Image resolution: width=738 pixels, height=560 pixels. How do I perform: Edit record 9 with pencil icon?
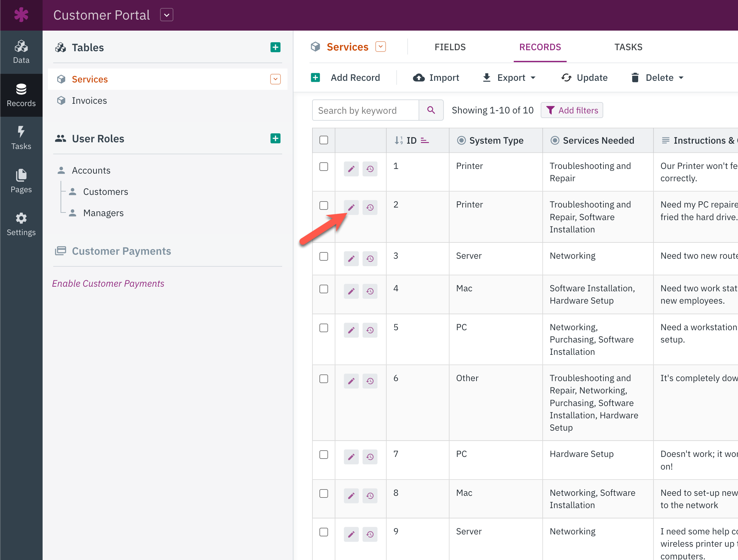tap(351, 534)
